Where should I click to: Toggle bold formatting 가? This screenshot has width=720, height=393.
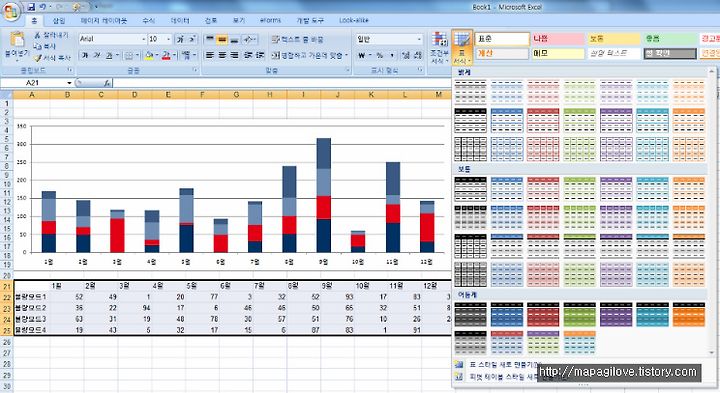pyautogui.click(x=85, y=56)
